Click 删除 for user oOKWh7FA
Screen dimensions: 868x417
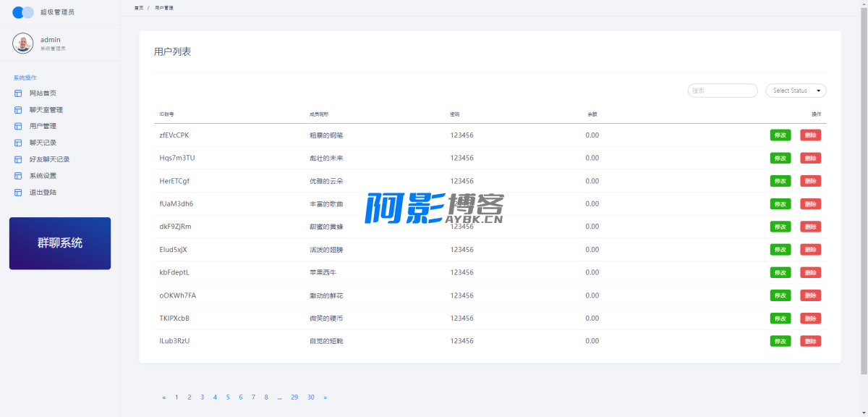coord(810,295)
